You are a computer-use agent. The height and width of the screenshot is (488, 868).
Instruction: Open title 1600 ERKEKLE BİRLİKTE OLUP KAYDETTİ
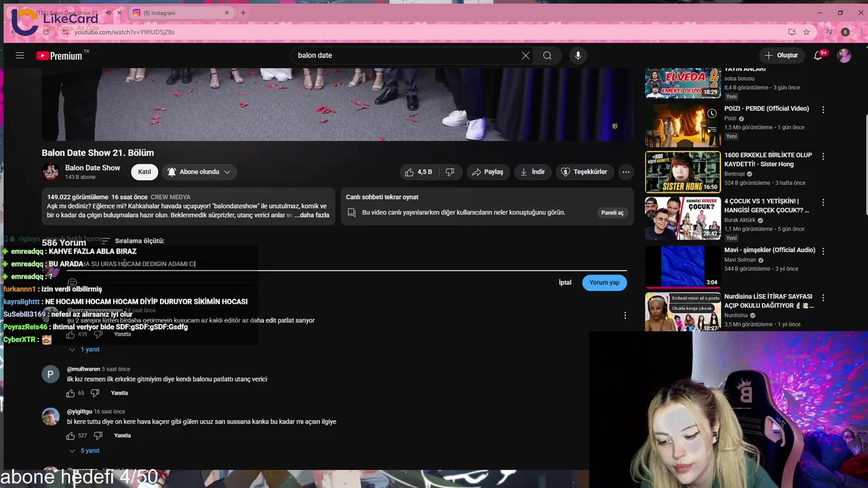pyautogui.click(x=768, y=160)
